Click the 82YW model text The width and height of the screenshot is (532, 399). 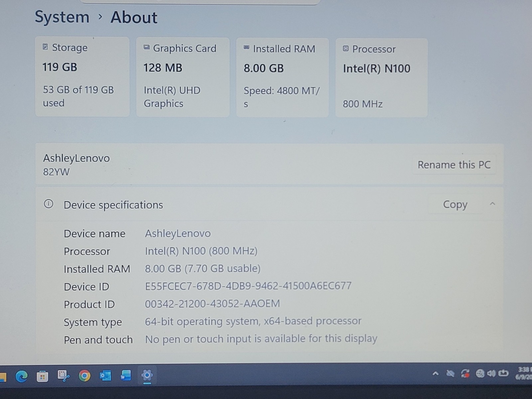56,172
